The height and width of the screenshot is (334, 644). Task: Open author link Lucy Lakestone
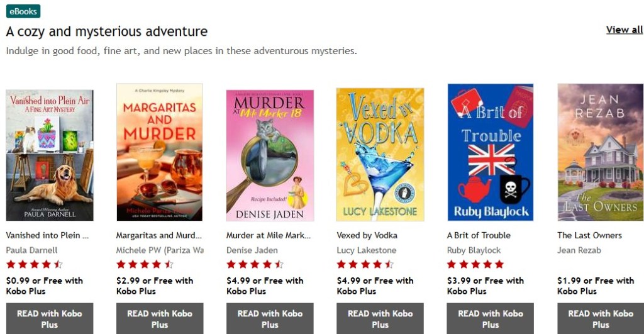(367, 250)
